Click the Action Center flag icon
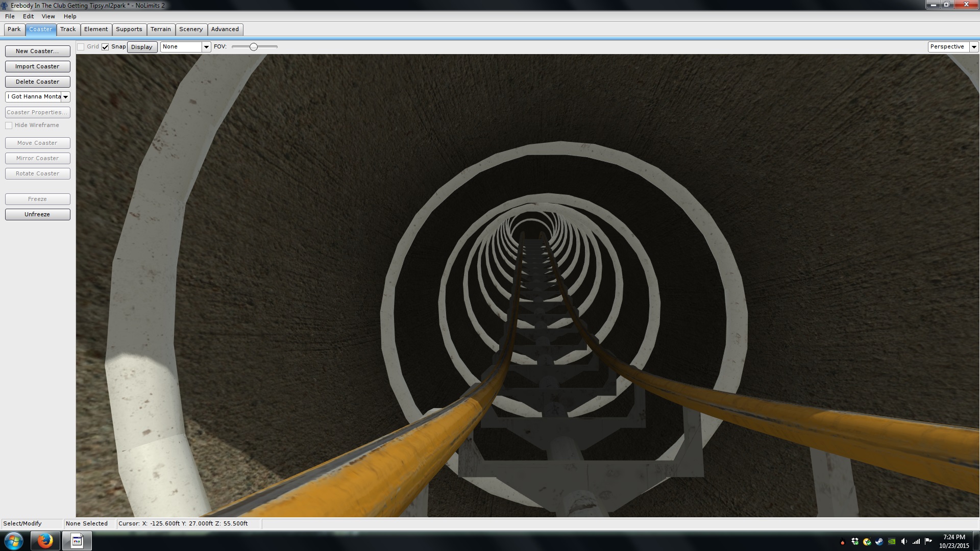 click(x=928, y=541)
